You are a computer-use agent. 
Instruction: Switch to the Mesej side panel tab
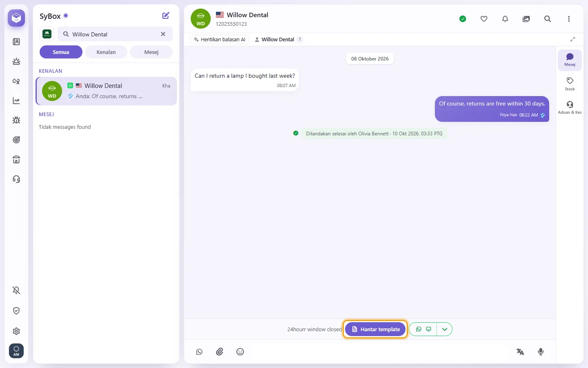point(570,60)
